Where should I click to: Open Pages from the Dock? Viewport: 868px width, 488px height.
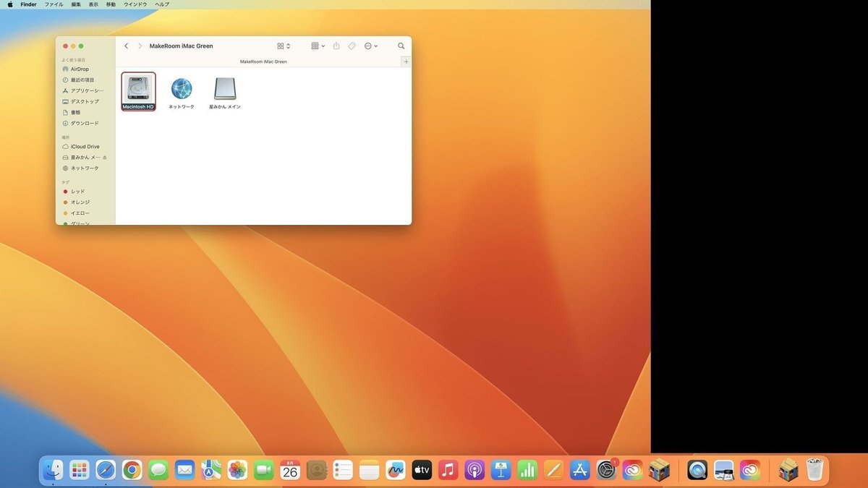tap(554, 471)
